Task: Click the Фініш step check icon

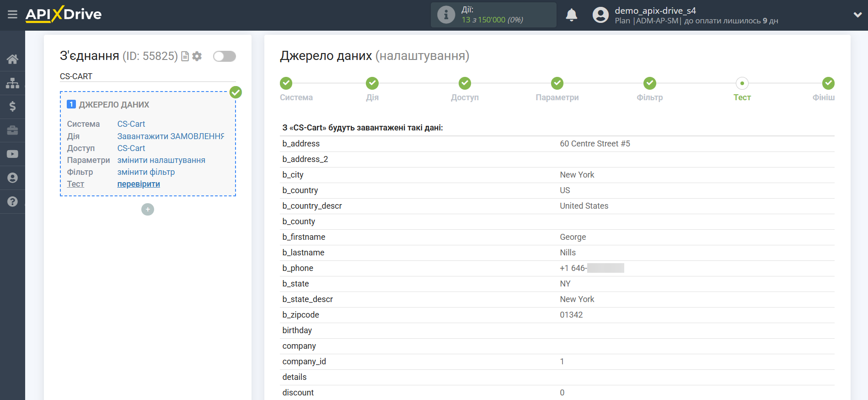Action: pos(828,83)
